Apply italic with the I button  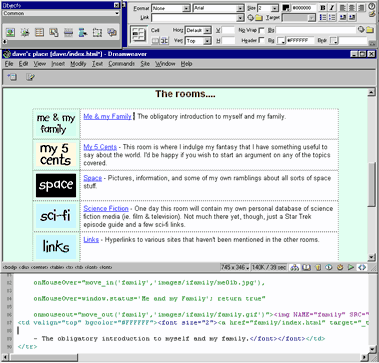click(x=332, y=8)
